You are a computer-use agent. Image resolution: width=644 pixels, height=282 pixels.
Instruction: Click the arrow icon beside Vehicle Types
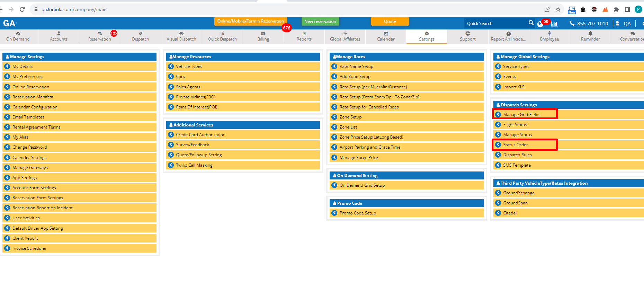point(171,66)
